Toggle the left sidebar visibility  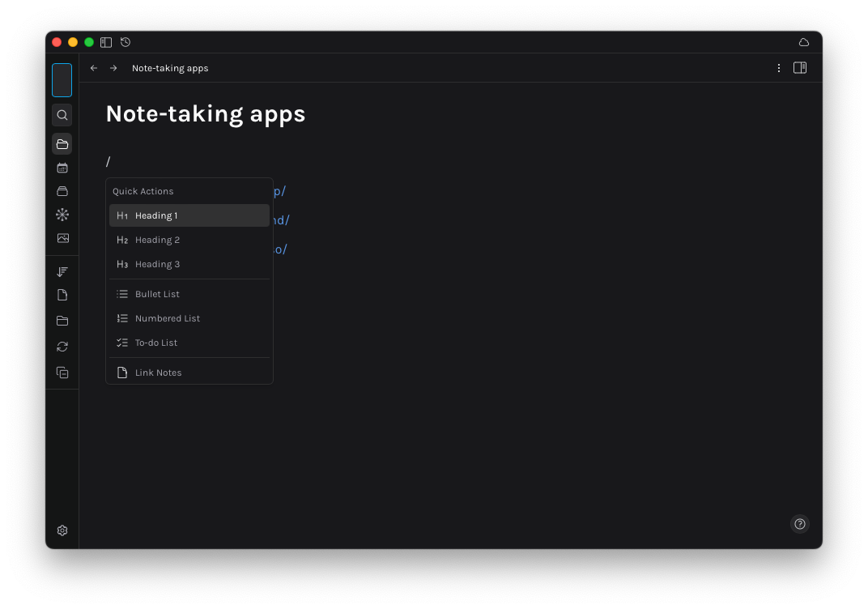[x=106, y=41]
